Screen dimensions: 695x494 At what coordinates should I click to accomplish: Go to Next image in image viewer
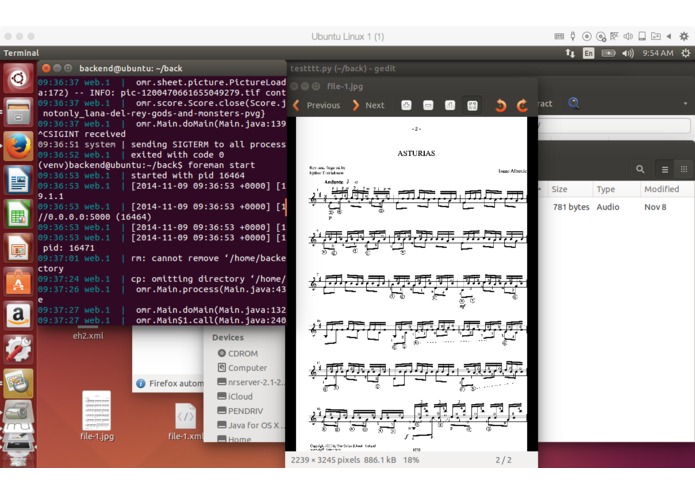(368, 105)
